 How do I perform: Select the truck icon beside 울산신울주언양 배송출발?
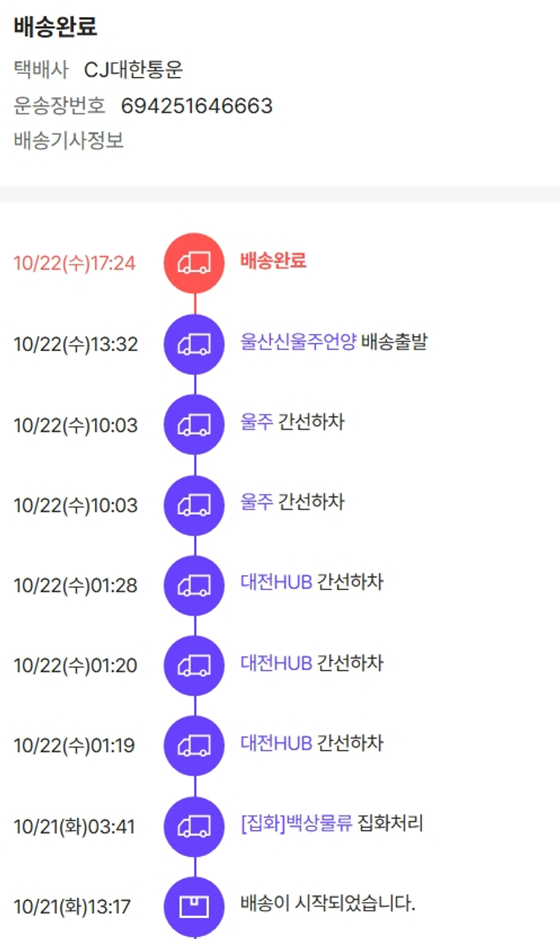194,344
